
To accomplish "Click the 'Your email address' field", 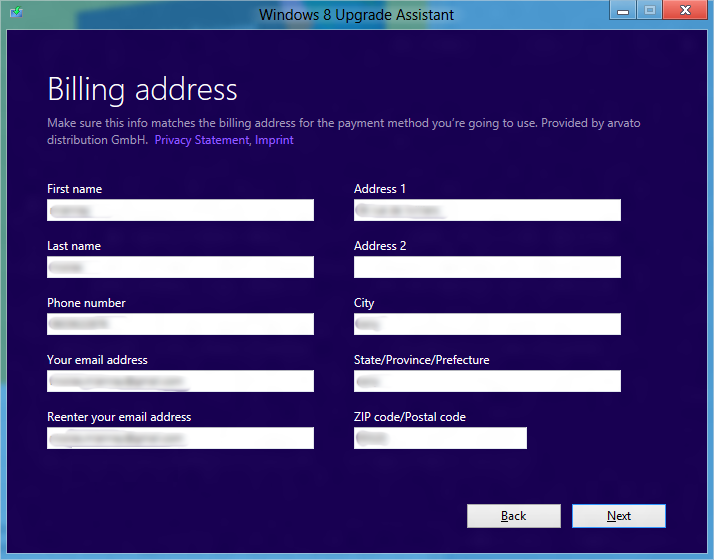I will (x=180, y=381).
